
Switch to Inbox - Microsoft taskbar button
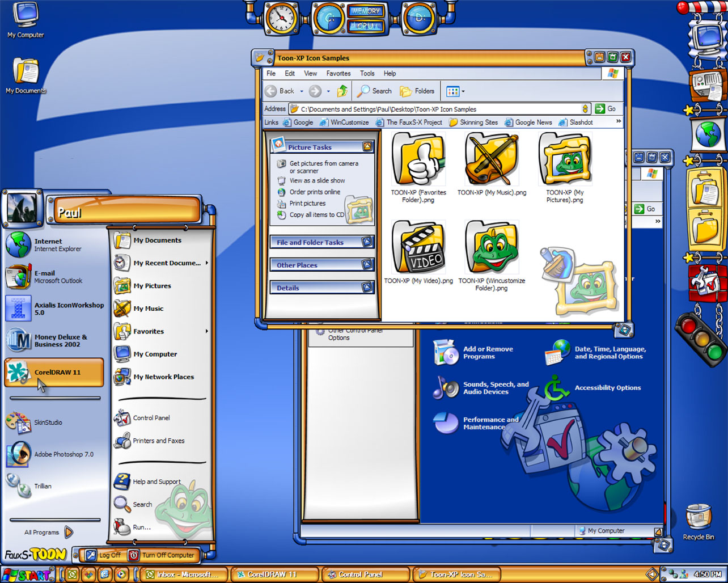(x=184, y=574)
